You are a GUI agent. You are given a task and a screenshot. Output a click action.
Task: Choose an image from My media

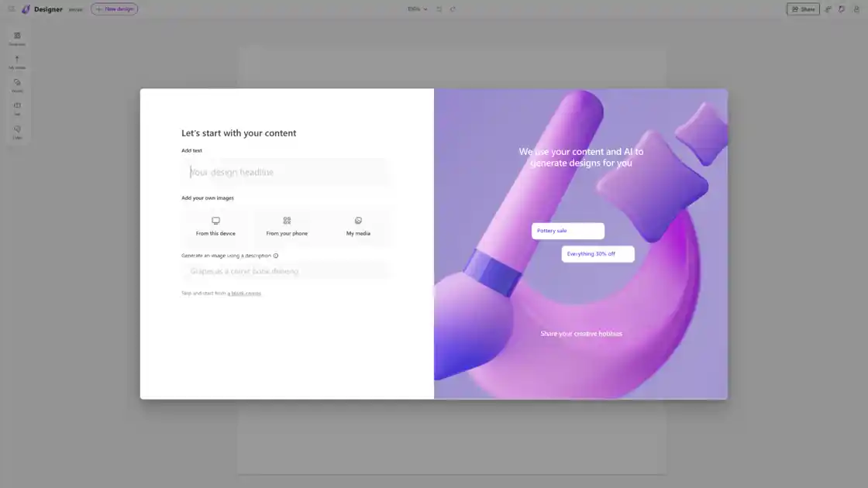[x=358, y=226]
